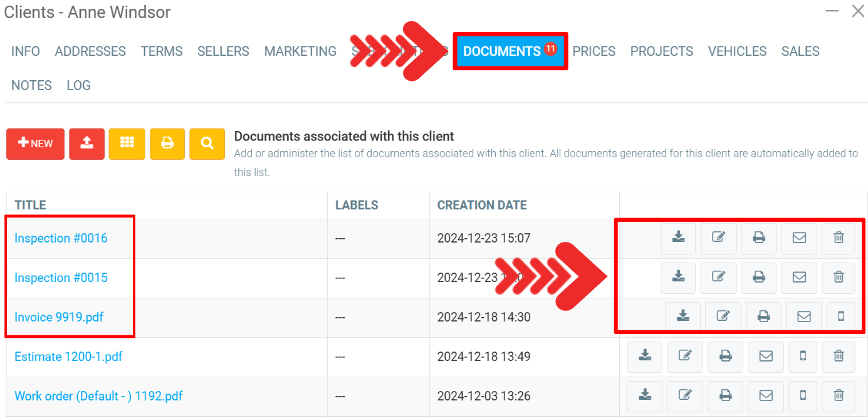Screen dimensions: 868x418
Task: Print the Invoice 9919.pdf document
Action: (x=763, y=316)
